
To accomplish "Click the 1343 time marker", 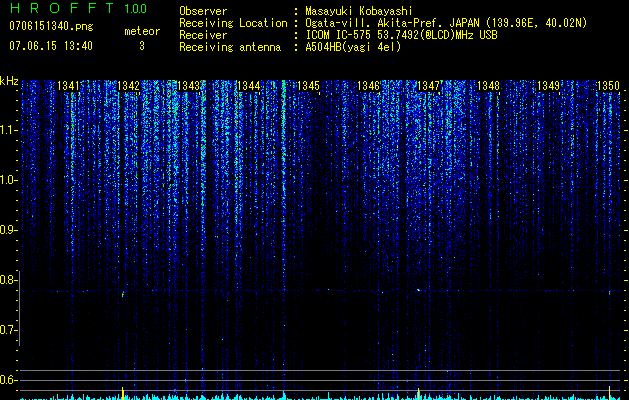I will coord(189,86).
